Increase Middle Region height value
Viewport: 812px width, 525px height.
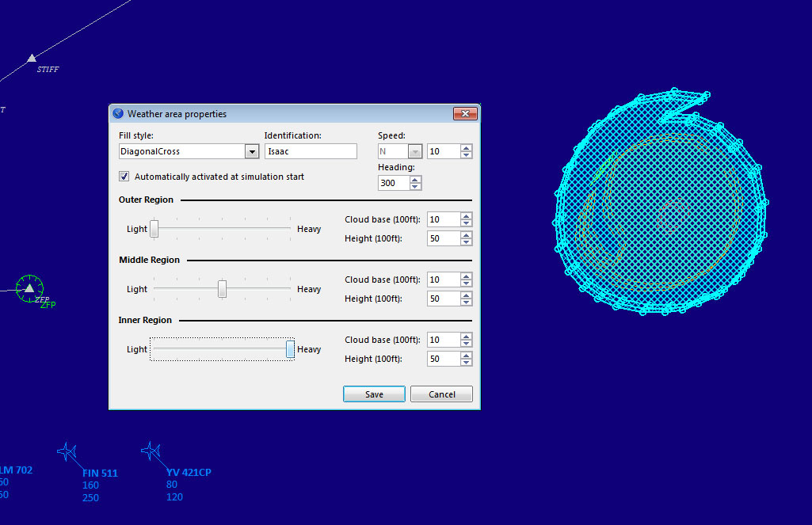(467, 295)
